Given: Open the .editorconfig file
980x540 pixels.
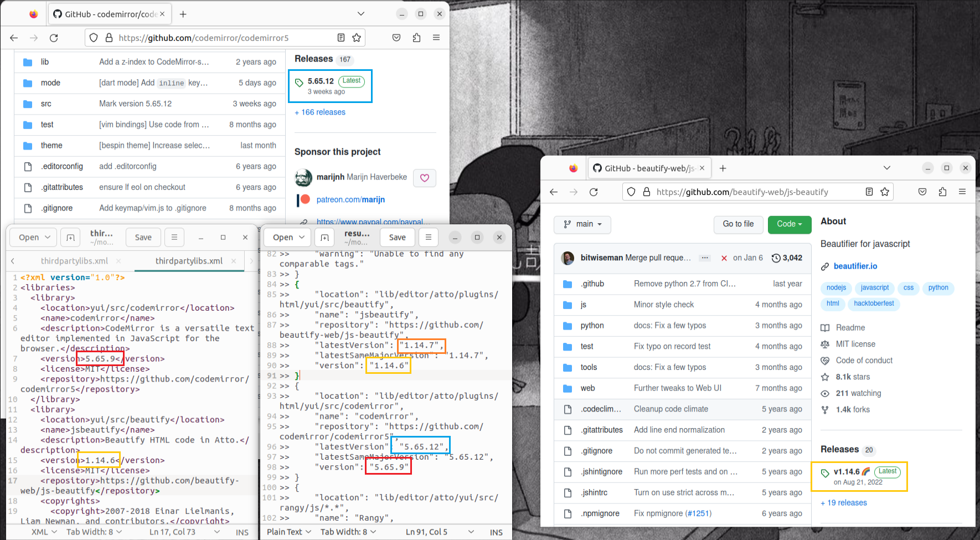Looking at the screenshot, I should point(62,166).
